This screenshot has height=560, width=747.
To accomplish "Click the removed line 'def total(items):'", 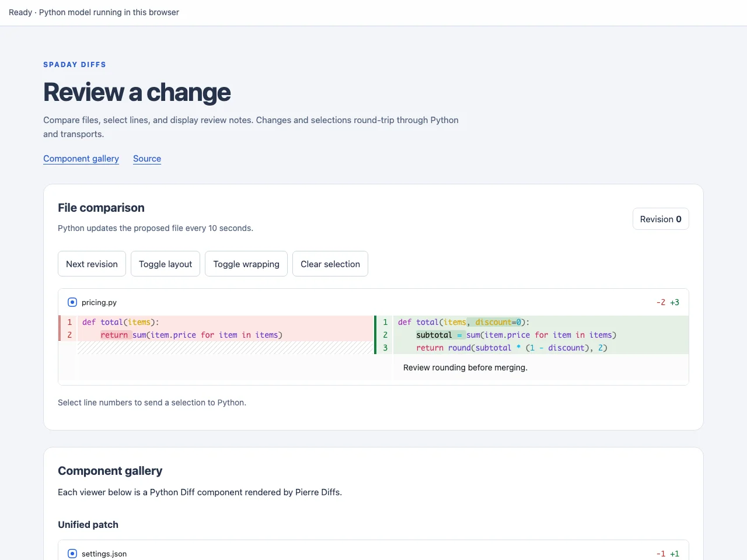I will (225, 322).
